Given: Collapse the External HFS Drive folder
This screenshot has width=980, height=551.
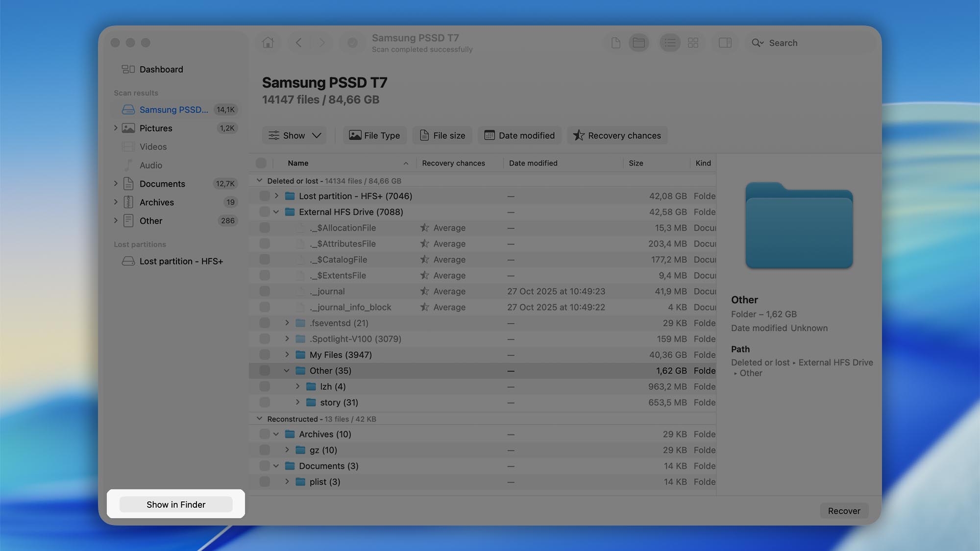Looking at the screenshot, I should click(x=276, y=212).
